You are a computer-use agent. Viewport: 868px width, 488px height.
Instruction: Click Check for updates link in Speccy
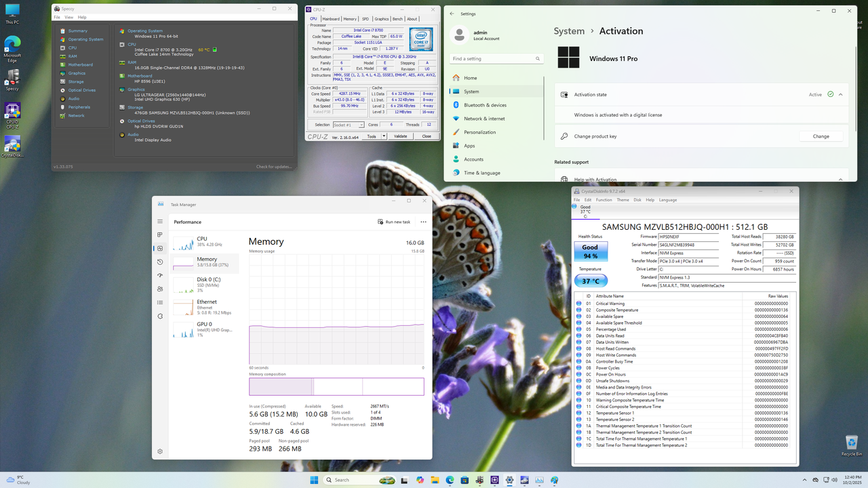[x=274, y=167]
